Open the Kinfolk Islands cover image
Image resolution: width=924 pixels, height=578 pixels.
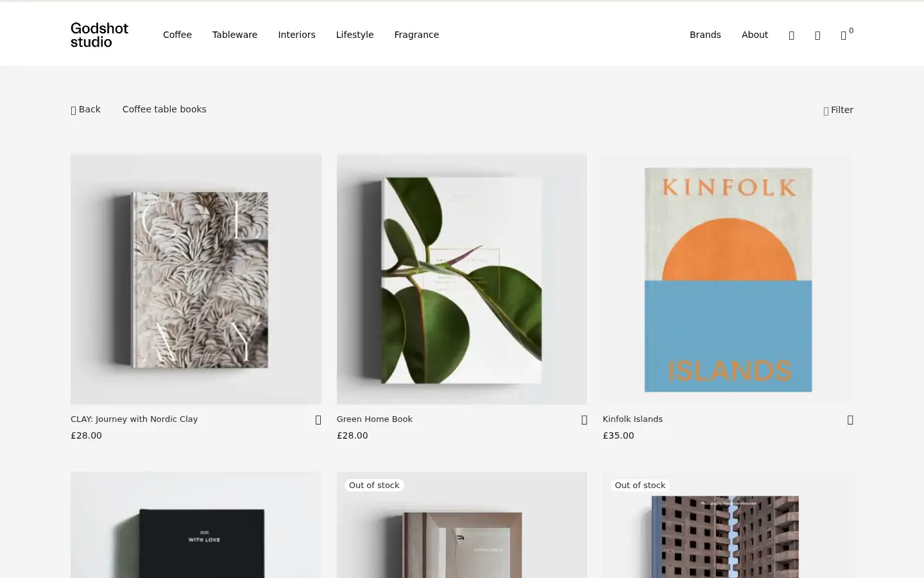click(x=728, y=279)
